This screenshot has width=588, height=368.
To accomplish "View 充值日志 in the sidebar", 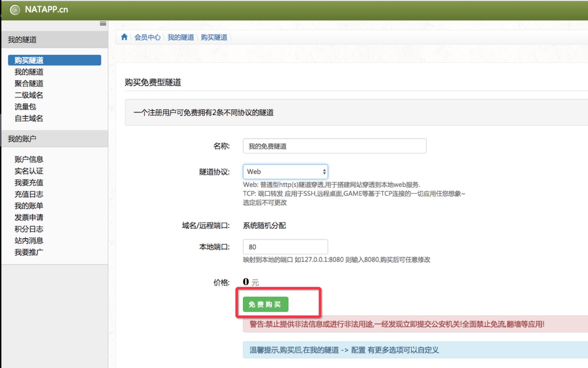I will [29, 194].
